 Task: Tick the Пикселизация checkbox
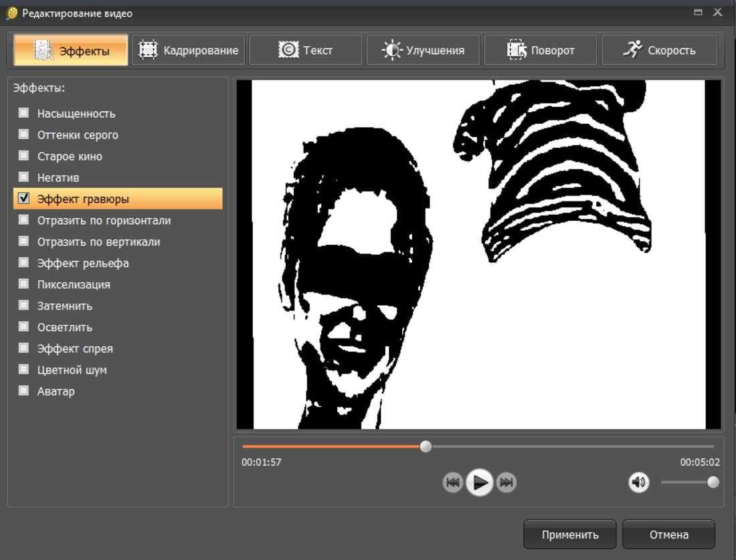click(24, 284)
